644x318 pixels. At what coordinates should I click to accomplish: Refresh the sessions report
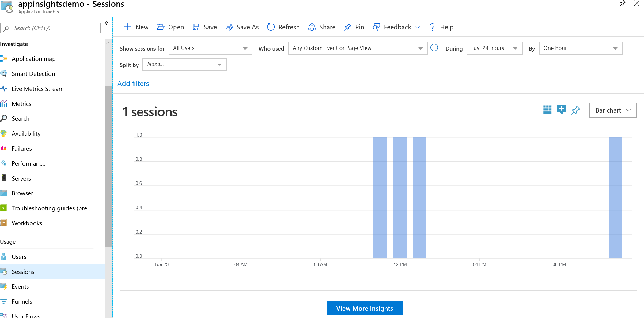click(283, 27)
